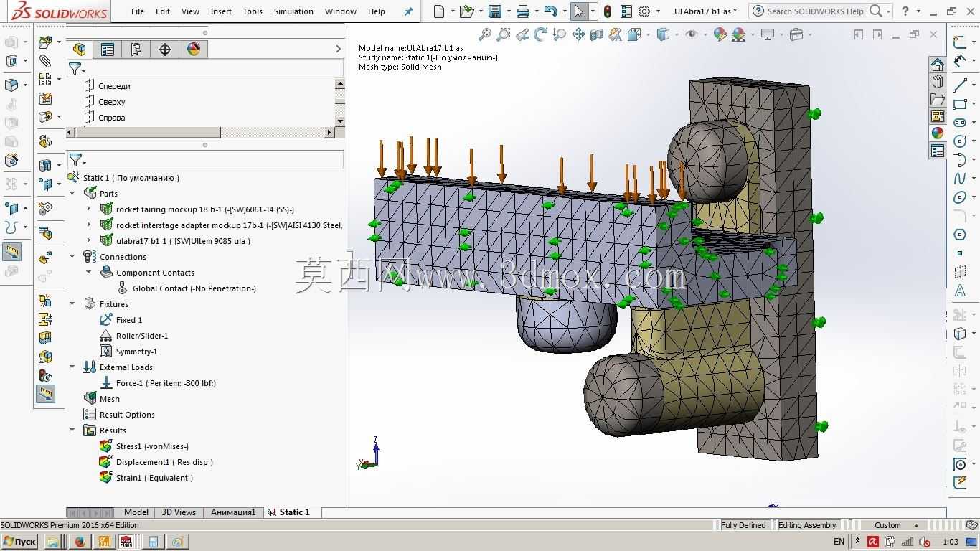The image size is (980, 551).
Task: Save the document with the floppy icon
Action: [x=495, y=11]
